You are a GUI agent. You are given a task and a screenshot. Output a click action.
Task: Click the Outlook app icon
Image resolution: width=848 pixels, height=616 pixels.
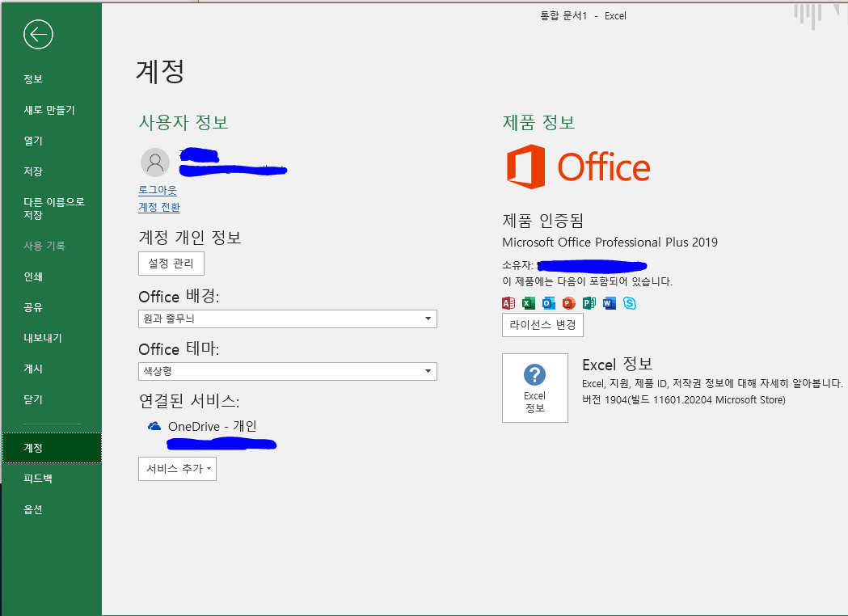point(548,303)
